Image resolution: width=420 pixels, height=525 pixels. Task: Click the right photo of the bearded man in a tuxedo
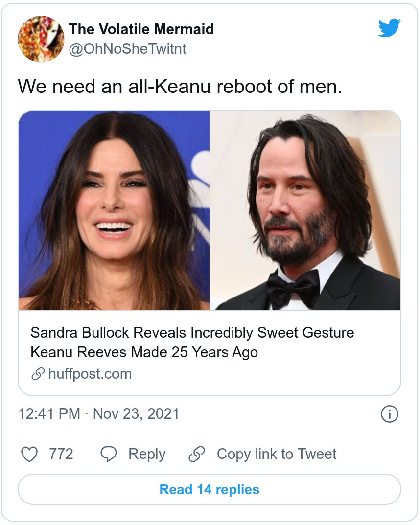click(305, 210)
